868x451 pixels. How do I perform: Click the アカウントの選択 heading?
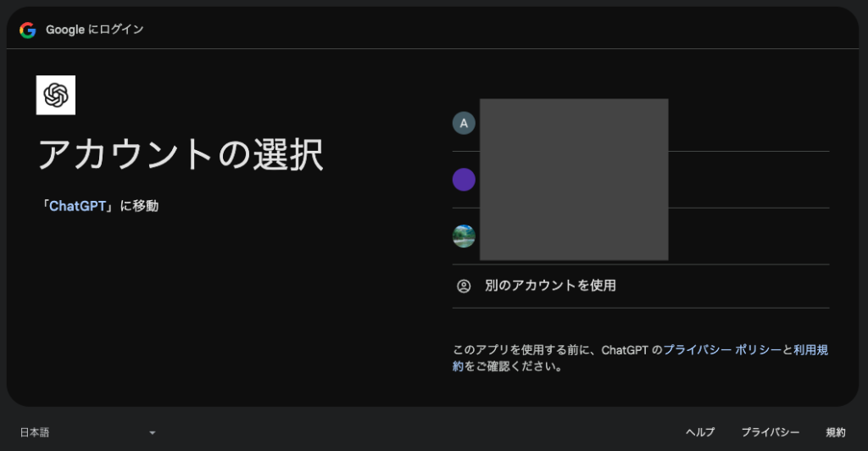click(181, 154)
